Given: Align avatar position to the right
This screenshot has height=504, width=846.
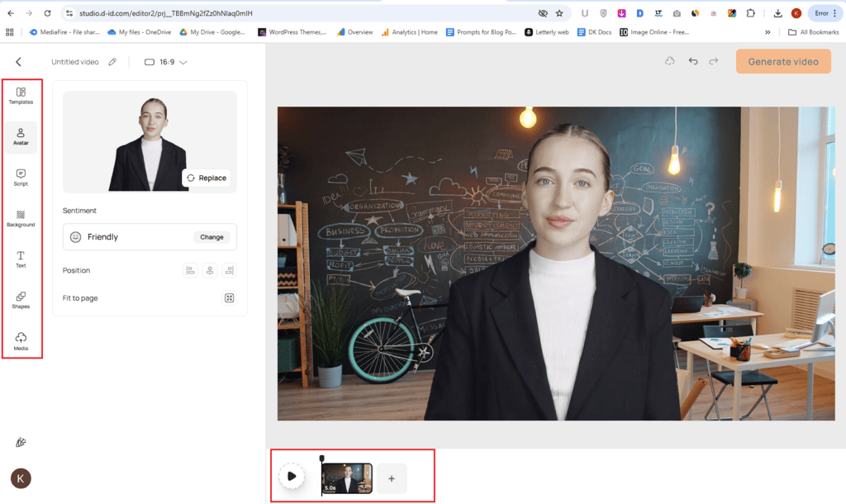Looking at the screenshot, I should (x=230, y=270).
